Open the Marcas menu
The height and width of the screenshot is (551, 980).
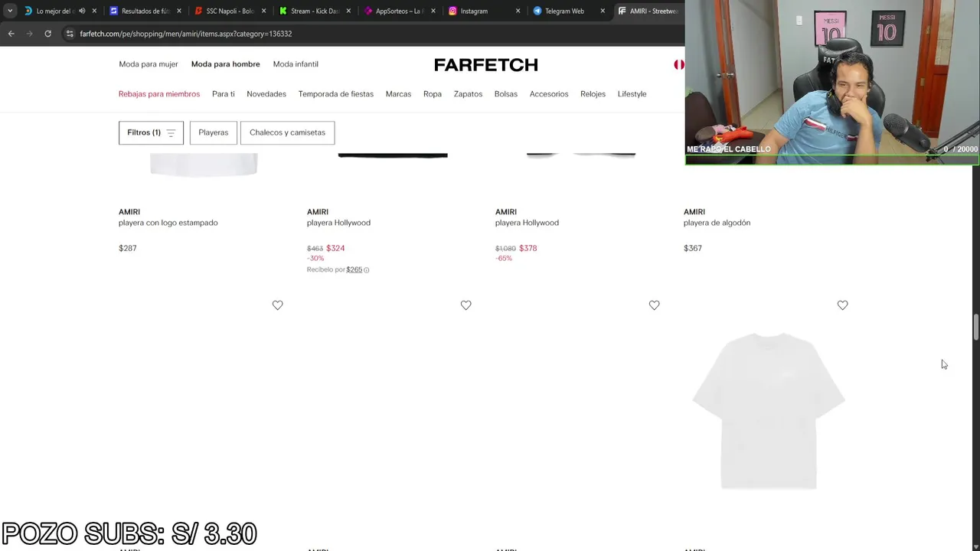pyautogui.click(x=398, y=94)
